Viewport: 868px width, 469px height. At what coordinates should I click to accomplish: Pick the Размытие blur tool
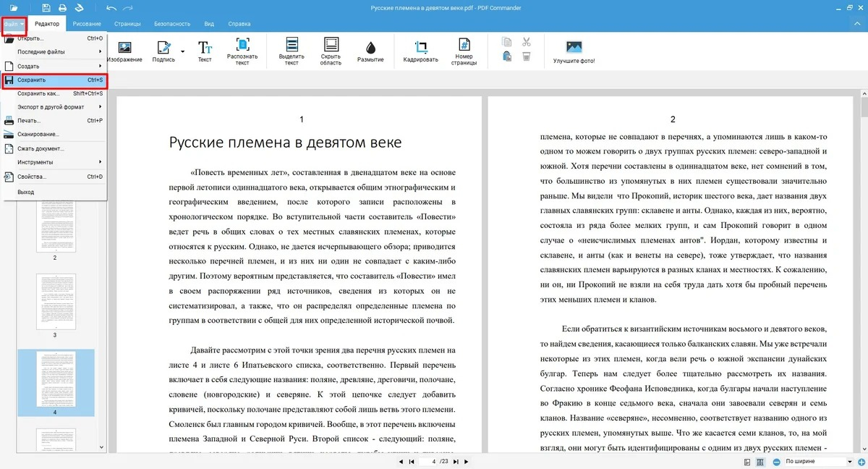[x=370, y=51]
